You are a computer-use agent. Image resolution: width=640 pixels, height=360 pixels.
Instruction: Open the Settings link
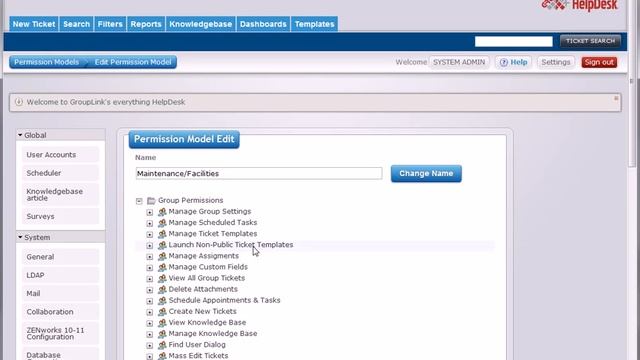pyautogui.click(x=556, y=62)
